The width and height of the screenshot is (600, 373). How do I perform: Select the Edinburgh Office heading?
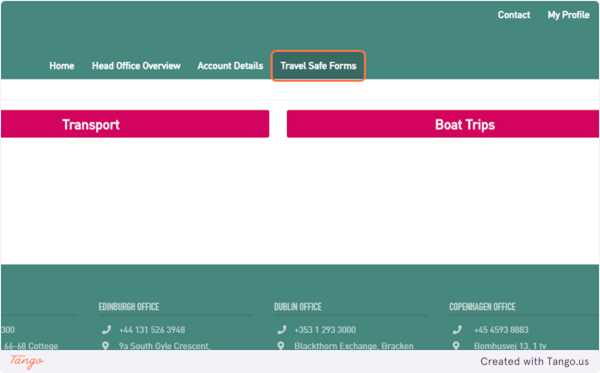coord(129,307)
